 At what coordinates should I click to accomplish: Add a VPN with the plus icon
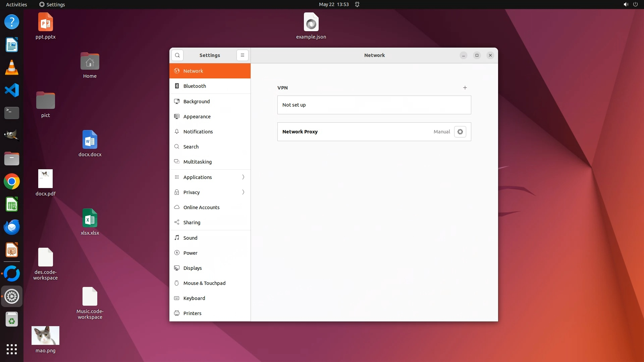pyautogui.click(x=465, y=88)
